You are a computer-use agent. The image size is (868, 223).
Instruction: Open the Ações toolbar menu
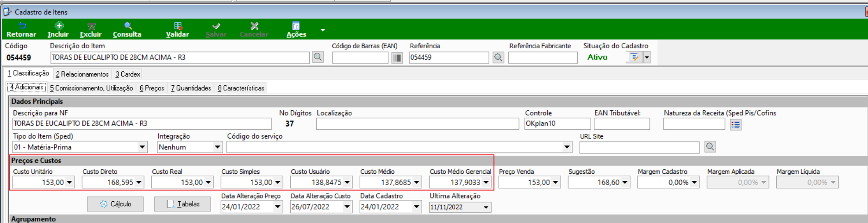click(x=296, y=30)
